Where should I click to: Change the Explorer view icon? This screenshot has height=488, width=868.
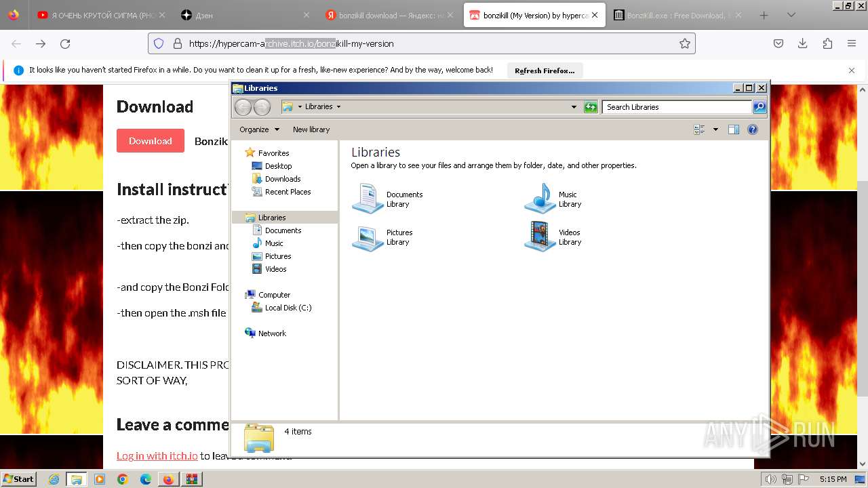tap(699, 129)
